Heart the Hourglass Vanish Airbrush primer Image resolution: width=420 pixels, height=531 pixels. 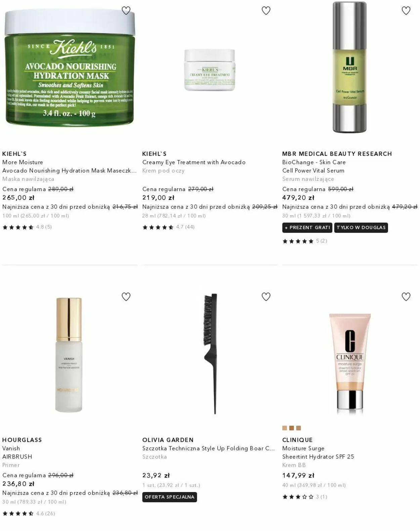(x=126, y=297)
